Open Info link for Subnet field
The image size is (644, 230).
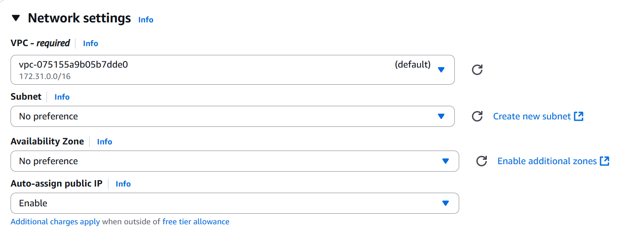tap(62, 97)
